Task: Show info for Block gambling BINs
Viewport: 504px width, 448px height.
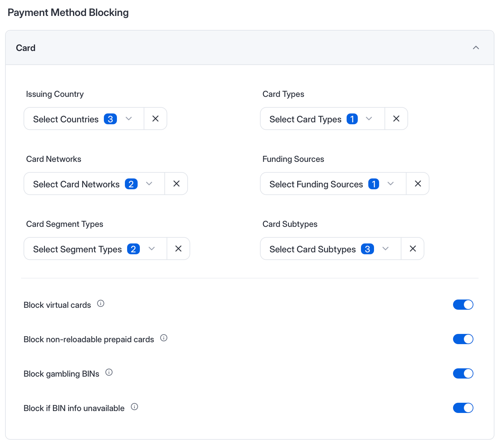Action: (109, 372)
